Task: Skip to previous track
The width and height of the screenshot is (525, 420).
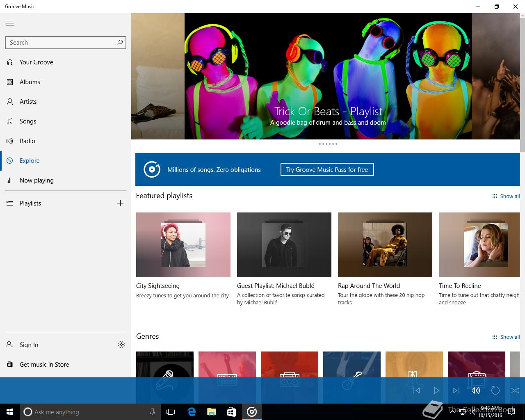Action: [x=417, y=390]
